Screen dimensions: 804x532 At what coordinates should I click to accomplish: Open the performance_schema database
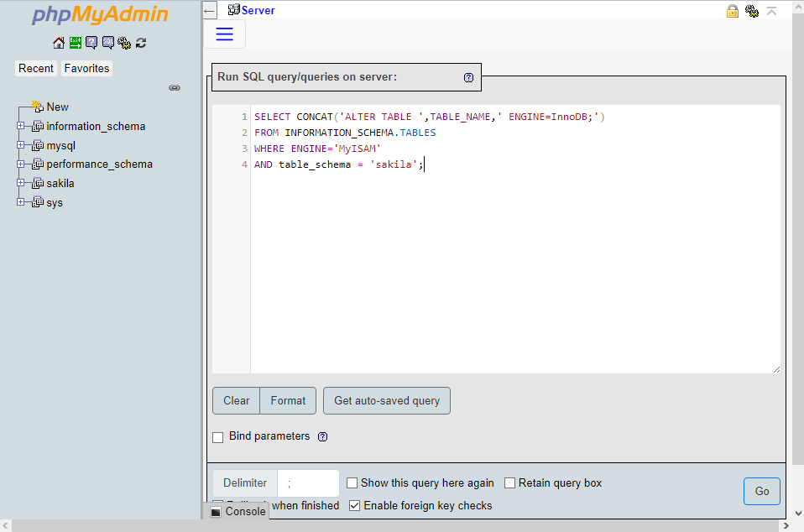(x=100, y=164)
